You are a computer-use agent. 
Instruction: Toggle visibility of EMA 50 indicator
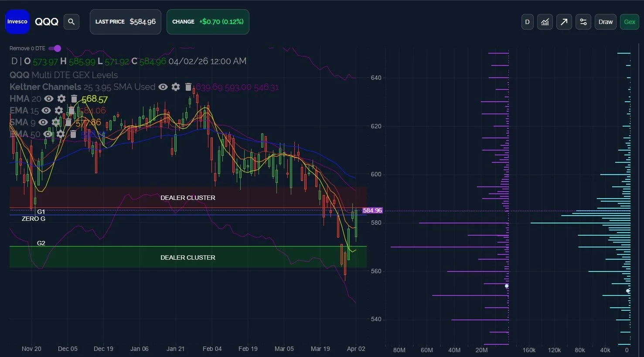click(48, 134)
